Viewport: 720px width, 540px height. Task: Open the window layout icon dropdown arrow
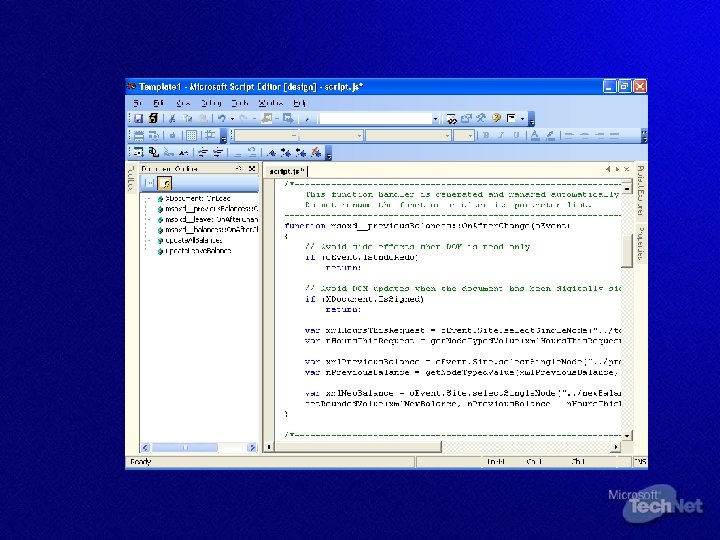point(523,119)
